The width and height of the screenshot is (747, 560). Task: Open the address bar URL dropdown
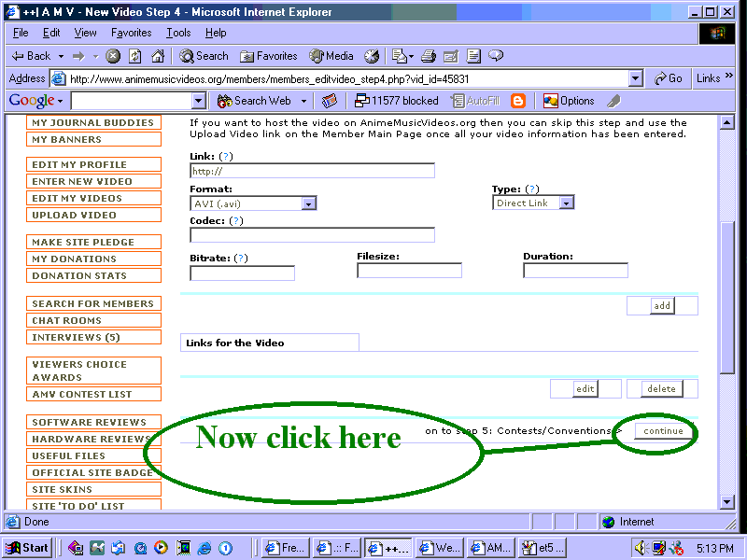pyautogui.click(x=636, y=79)
